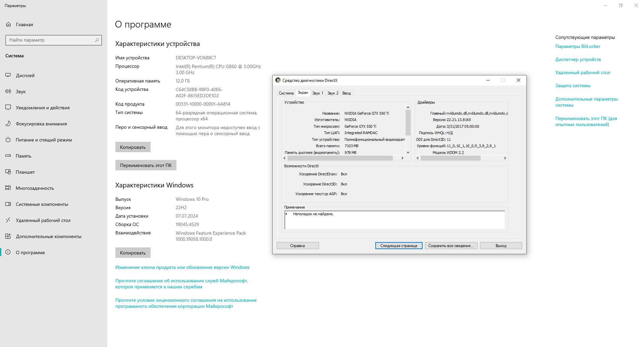Open Power and sleep mode icon
The width and height of the screenshot is (644, 347).
point(8,140)
